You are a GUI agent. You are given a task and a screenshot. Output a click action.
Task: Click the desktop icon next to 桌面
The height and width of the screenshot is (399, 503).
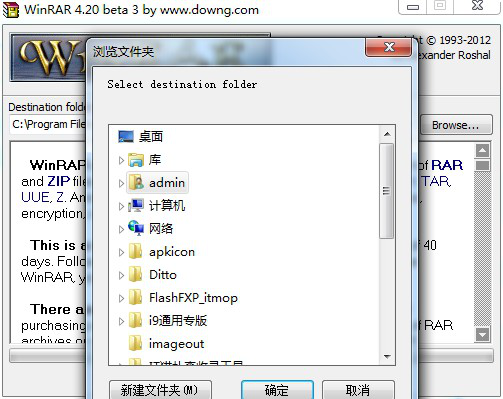click(126, 137)
